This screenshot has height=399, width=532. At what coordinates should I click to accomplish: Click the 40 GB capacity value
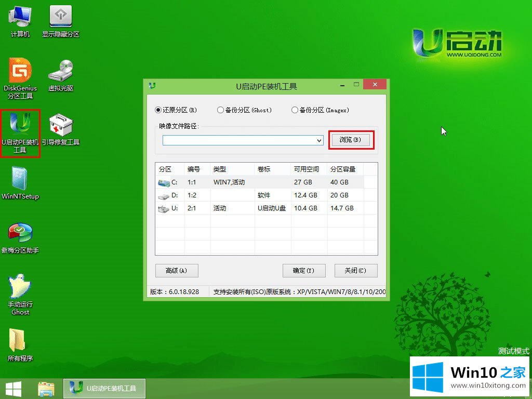pyautogui.click(x=339, y=182)
